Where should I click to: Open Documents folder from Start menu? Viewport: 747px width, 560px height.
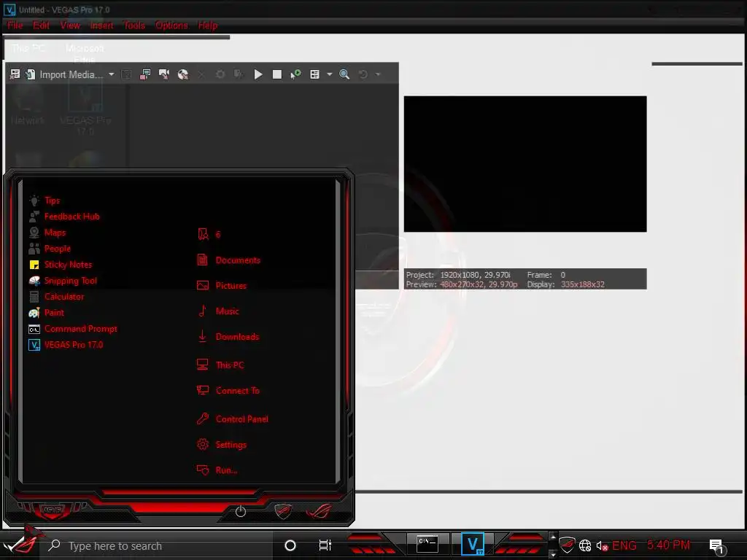pos(228,260)
